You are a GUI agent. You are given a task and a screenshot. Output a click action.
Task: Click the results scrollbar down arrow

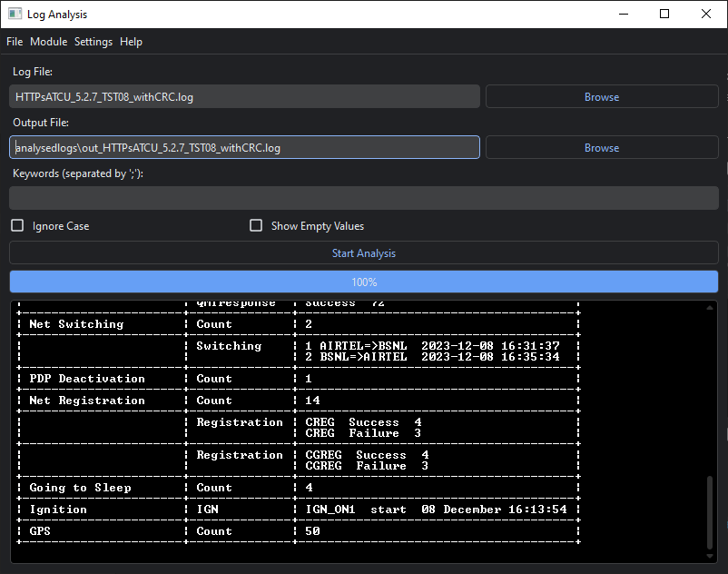(x=710, y=556)
